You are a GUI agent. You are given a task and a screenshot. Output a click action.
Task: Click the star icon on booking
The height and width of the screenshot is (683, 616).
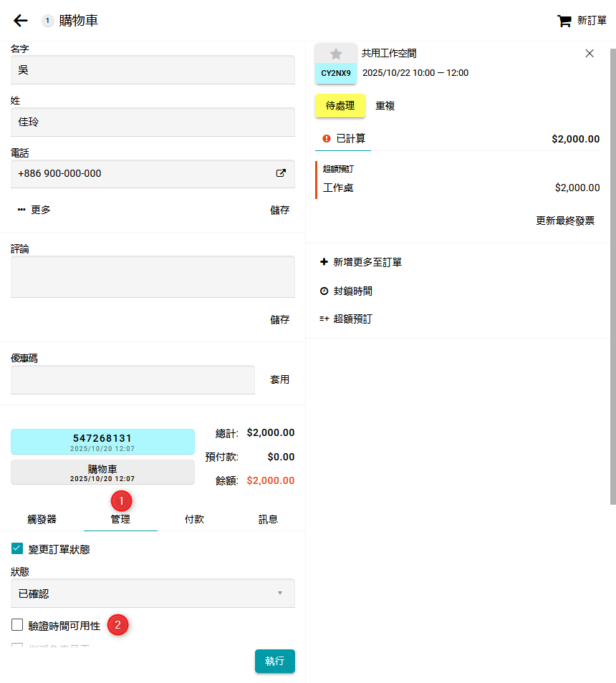[336, 54]
